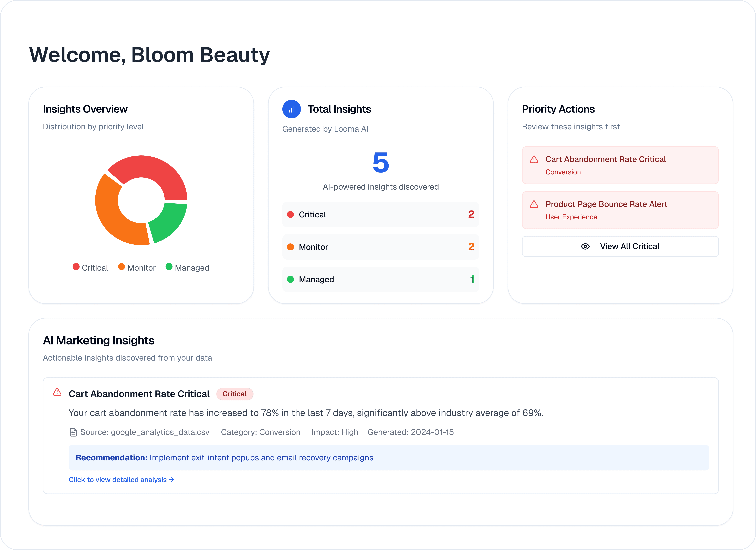The width and height of the screenshot is (756, 550).
Task: Click the red Critical legend dot
Action: point(76,267)
